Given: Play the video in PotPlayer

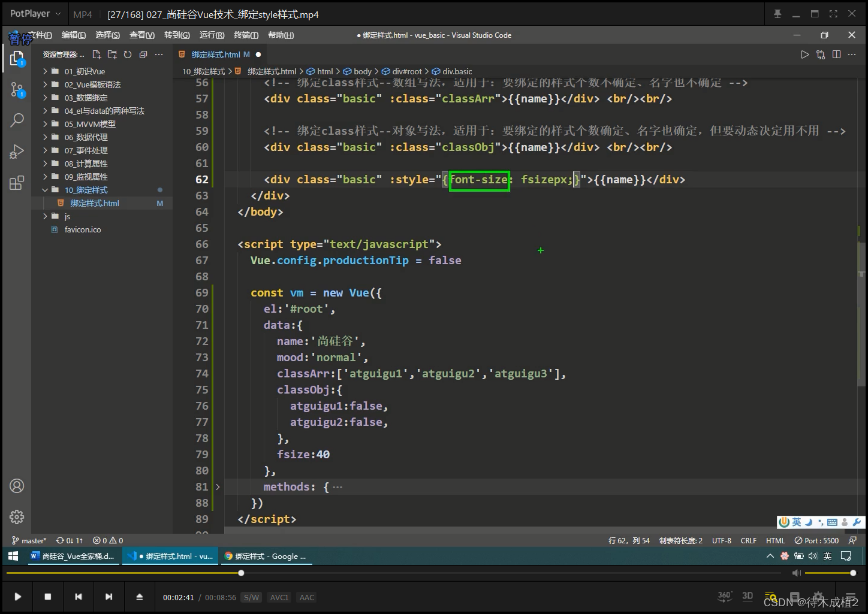Looking at the screenshot, I should coord(17,597).
